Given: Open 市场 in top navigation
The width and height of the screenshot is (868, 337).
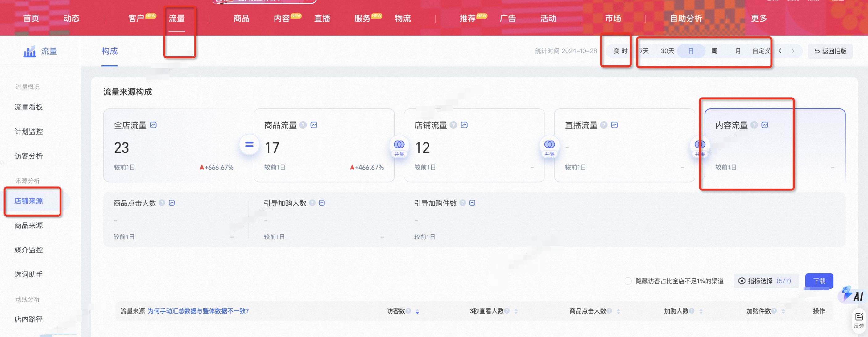Looking at the screenshot, I should pos(613,18).
